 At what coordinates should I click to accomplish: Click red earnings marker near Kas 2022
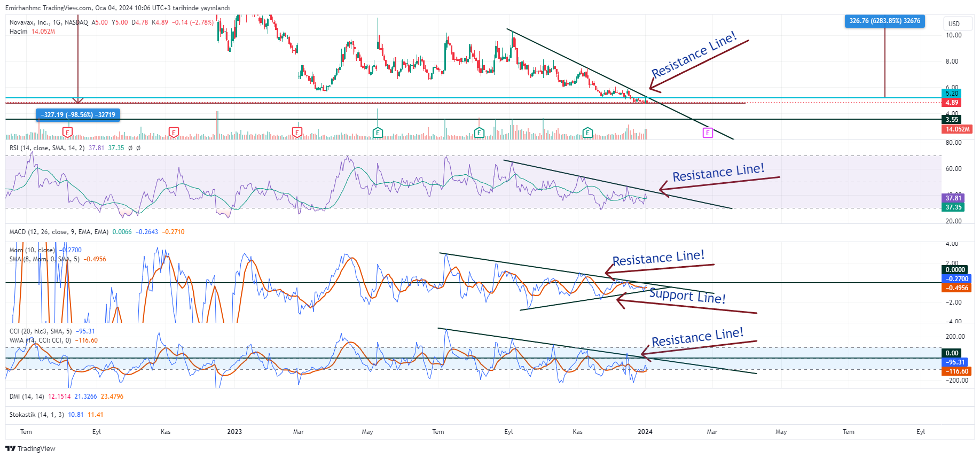point(174,132)
